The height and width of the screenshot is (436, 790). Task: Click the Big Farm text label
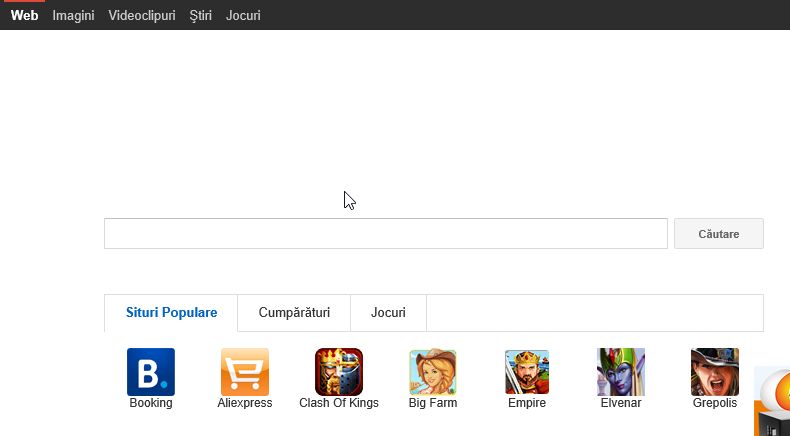(433, 403)
